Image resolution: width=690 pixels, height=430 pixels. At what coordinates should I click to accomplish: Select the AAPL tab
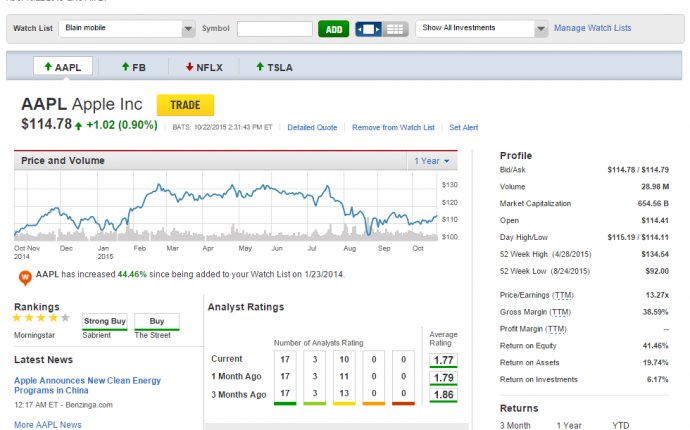coord(63,67)
